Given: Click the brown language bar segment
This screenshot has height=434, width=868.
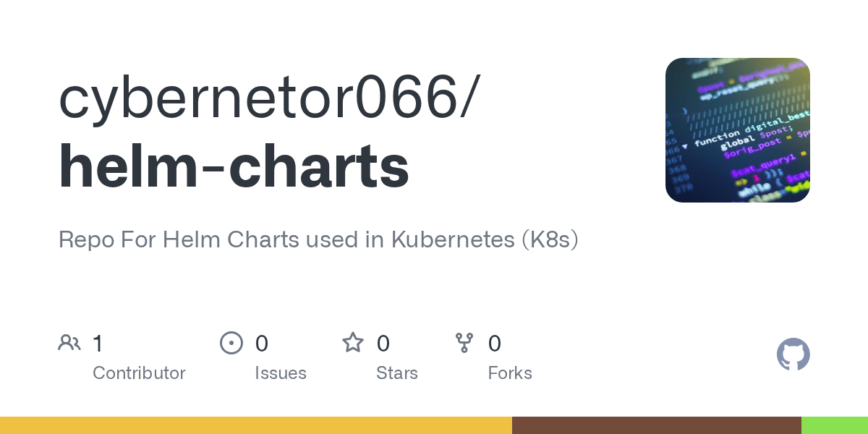Looking at the screenshot, I should coord(656,425).
